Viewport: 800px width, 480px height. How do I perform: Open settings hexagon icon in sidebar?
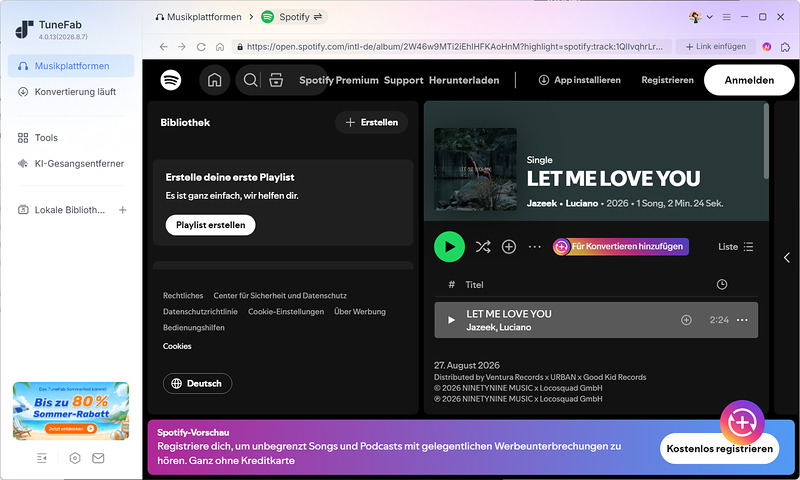coord(75,458)
